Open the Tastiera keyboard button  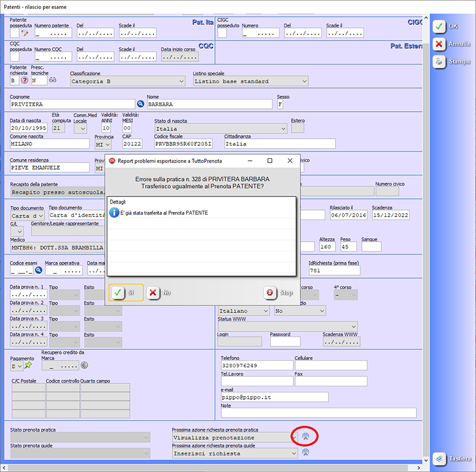pos(452,459)
